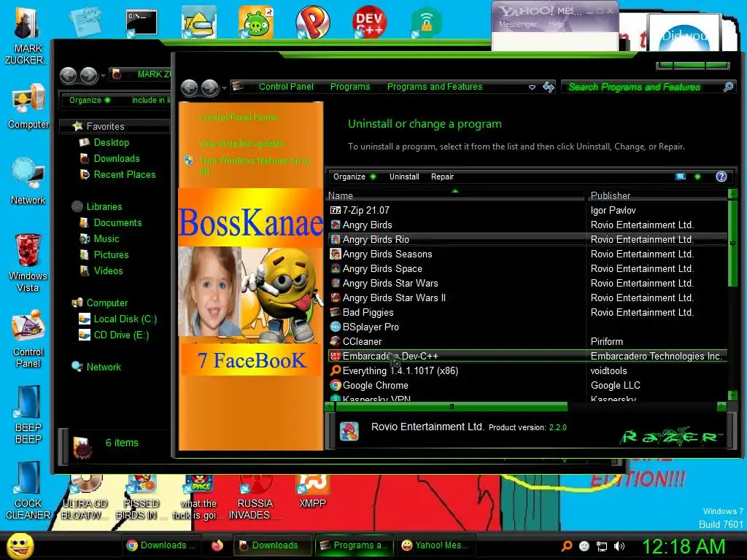Open the Network desktop icon

pyautogui.click(x=28, y=182)
